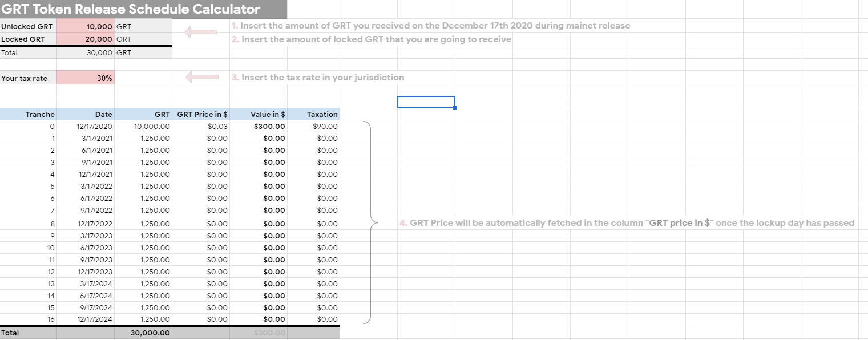Click the Locked GRT label cell
This screenshot has width=868, height=340.
pyautogui.click(x=29, y=39)
